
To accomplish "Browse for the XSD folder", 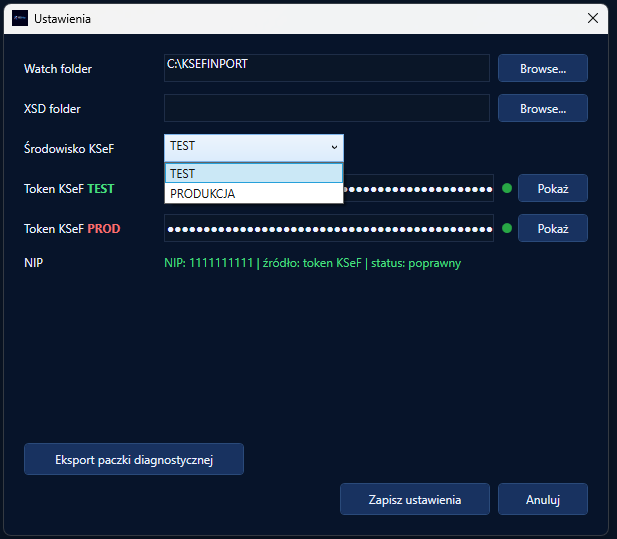I will point(542,108).
